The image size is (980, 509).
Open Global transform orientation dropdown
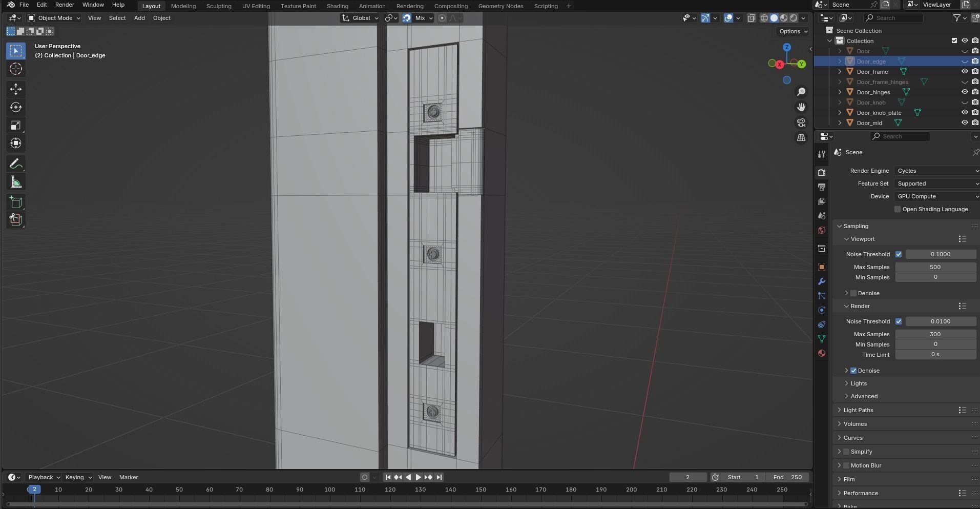click(x=360, y=18)
